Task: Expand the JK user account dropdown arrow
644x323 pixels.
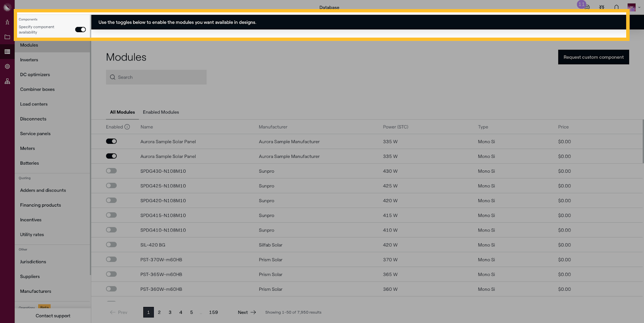Action: coord(639,7)
